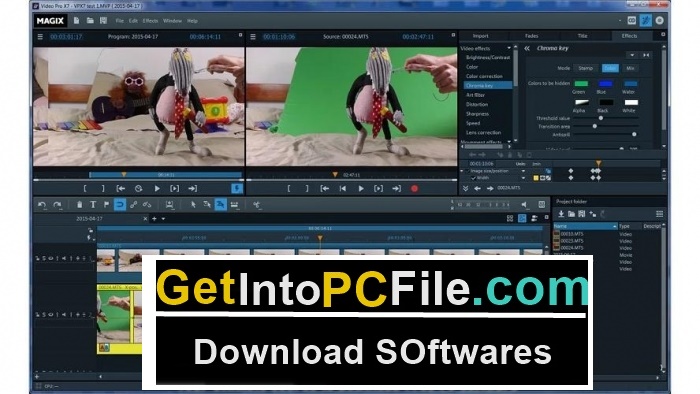Select Color correction in effects list

pyautogui.click(x=484, y=76)
